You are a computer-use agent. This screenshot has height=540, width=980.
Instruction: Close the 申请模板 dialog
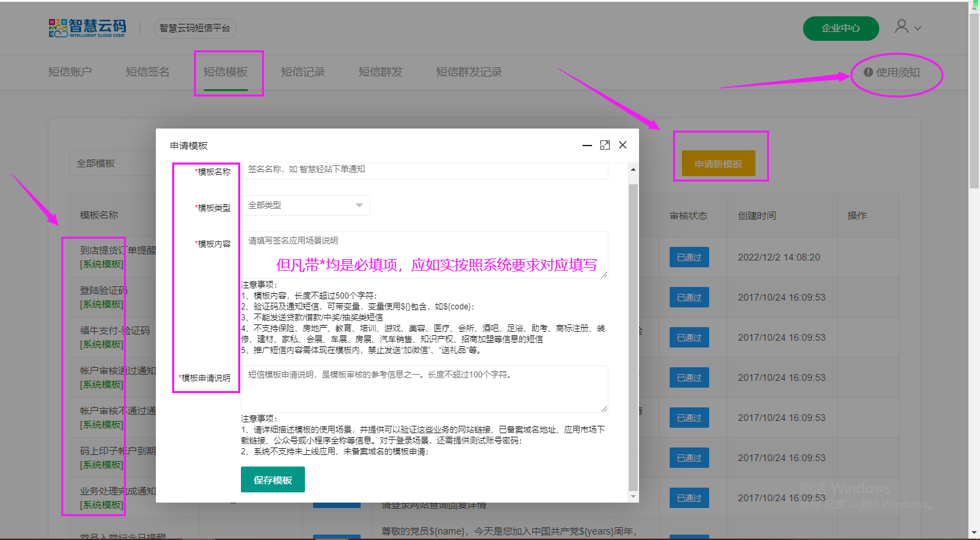pyautogui.click(x=622, y=146)
